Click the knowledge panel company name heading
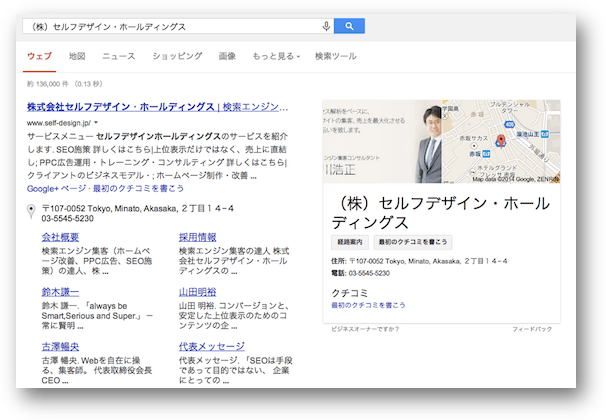This screenshot has width=606, height=420. pos(440,213)
